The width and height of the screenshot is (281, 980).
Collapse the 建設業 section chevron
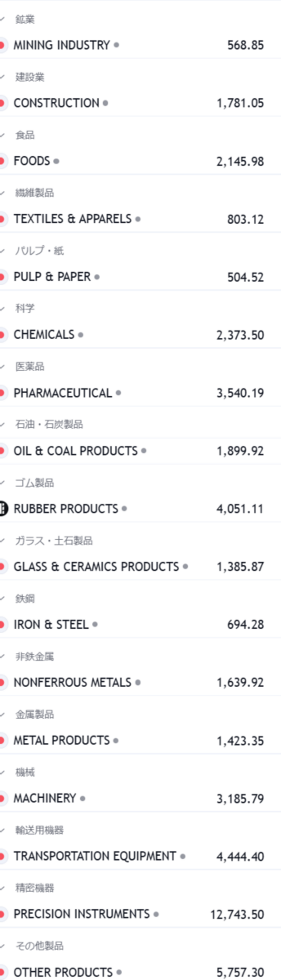(x=2, y=77)
